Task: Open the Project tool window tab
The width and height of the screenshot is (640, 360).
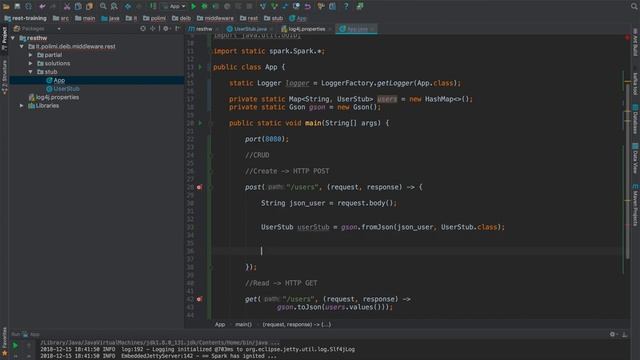Action: (4, 39)
